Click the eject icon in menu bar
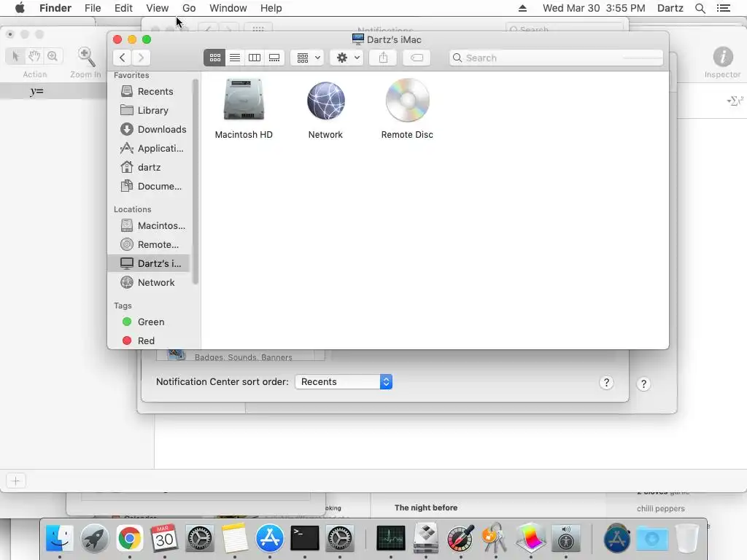The width and height of the screenshot is (747, 560). pos(522,8)
